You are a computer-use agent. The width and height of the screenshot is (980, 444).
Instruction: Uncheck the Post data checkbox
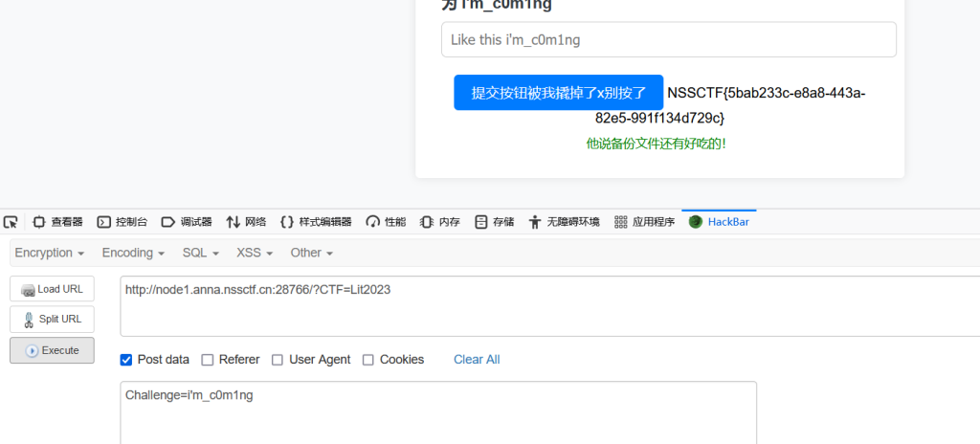126,360
